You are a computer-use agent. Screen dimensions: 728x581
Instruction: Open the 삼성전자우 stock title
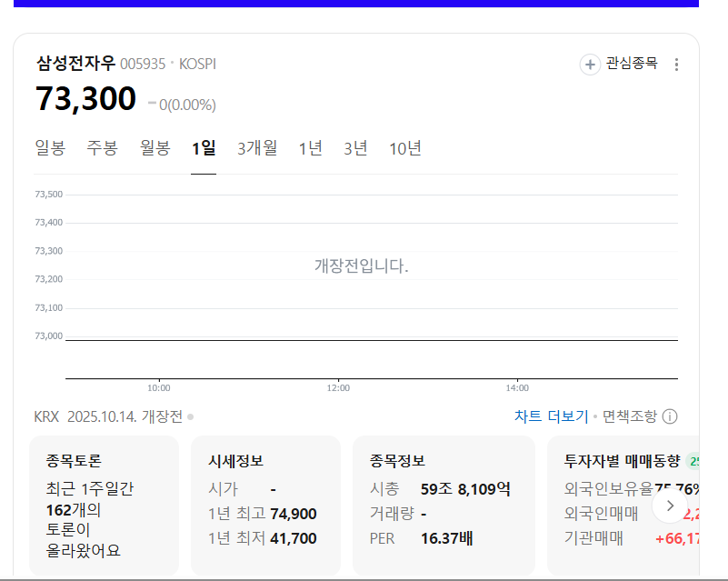(75, 63)
